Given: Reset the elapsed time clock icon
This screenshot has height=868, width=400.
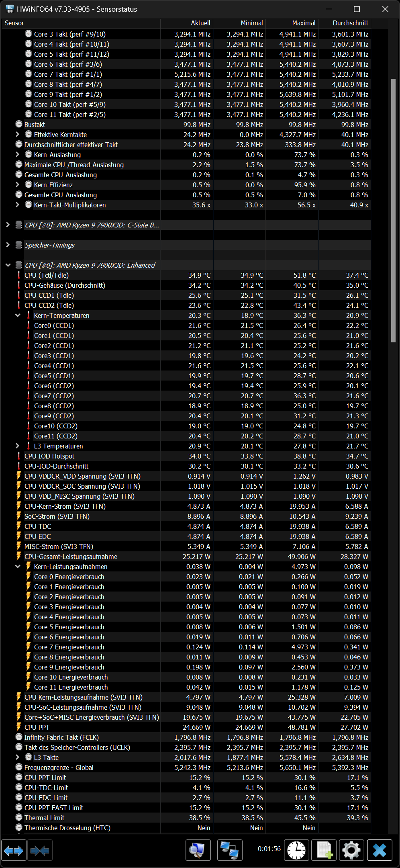Looking at the screenshot, I should [x=296, y=850].
